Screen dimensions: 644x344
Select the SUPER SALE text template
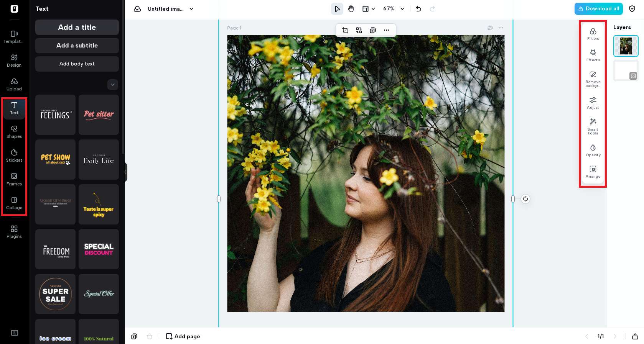point(56,294)
